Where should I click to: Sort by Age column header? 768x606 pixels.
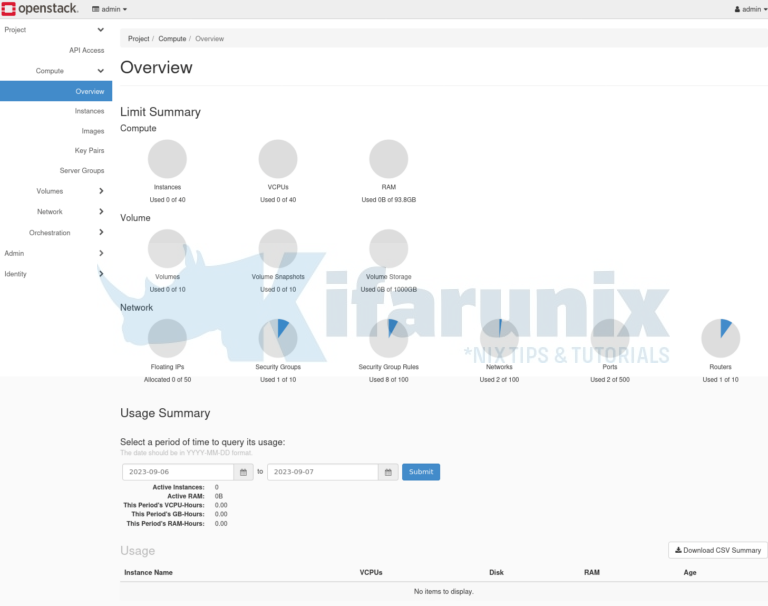(x=690, y=572)
